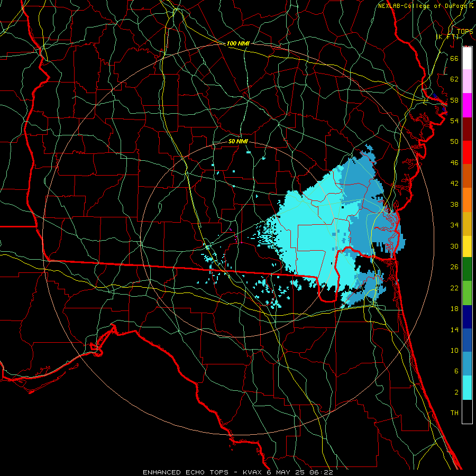Click the yellow legend swatch near 30
Screen dimensions: 476x476
click(x=467, y=246)
